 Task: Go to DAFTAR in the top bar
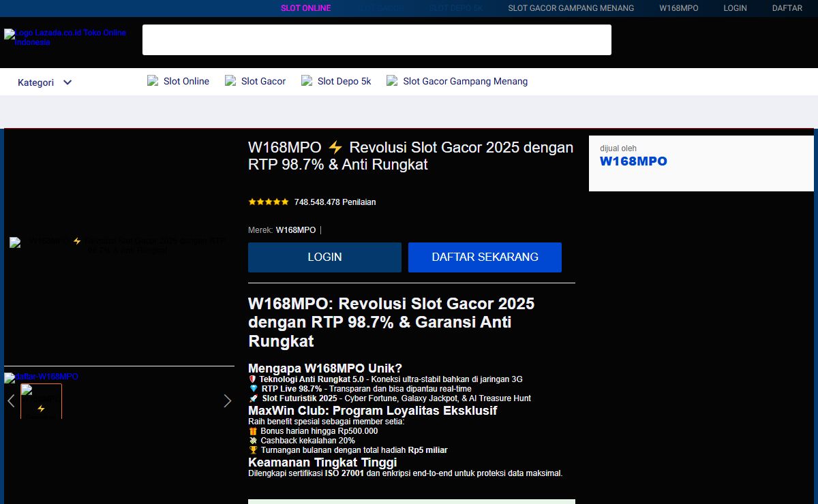(x=787, y=8)
